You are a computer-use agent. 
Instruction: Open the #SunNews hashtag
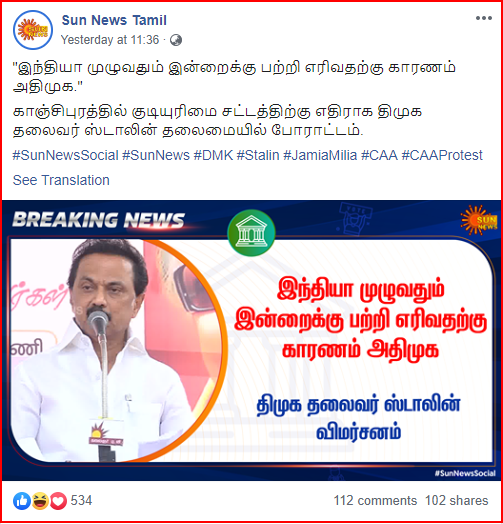[156, 155]
